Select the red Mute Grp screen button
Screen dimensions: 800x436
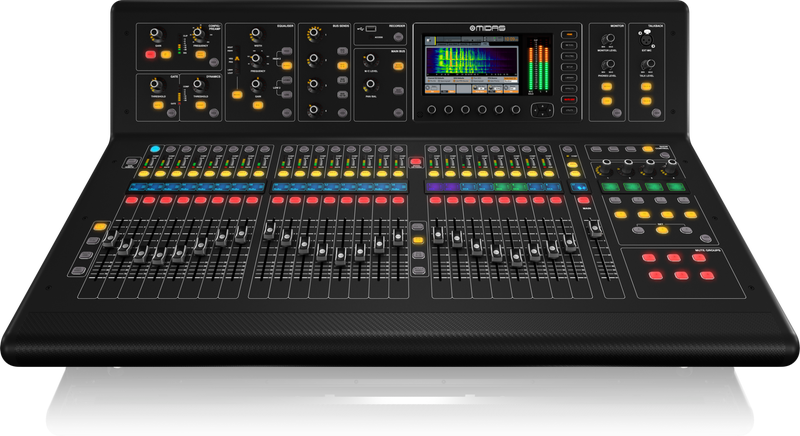569,99
